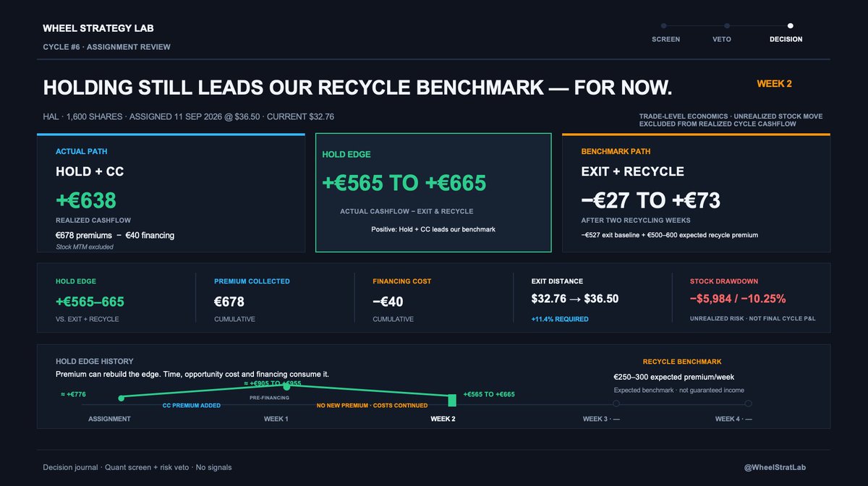Screen dimensions: 868x486
Task: Click the −€40 financing cost metric
Action: point(388,301)
